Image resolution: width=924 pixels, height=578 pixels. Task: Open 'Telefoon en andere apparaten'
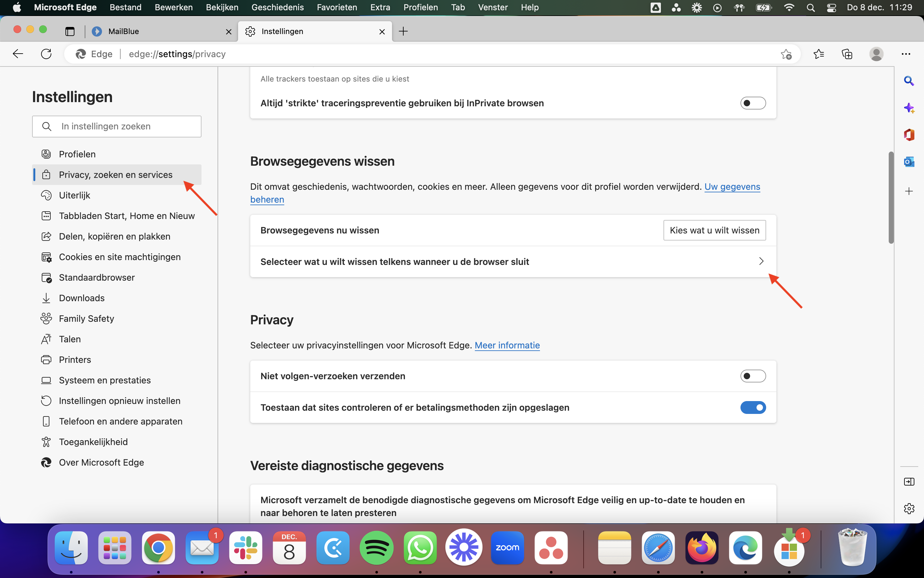(x=117, y=422)
